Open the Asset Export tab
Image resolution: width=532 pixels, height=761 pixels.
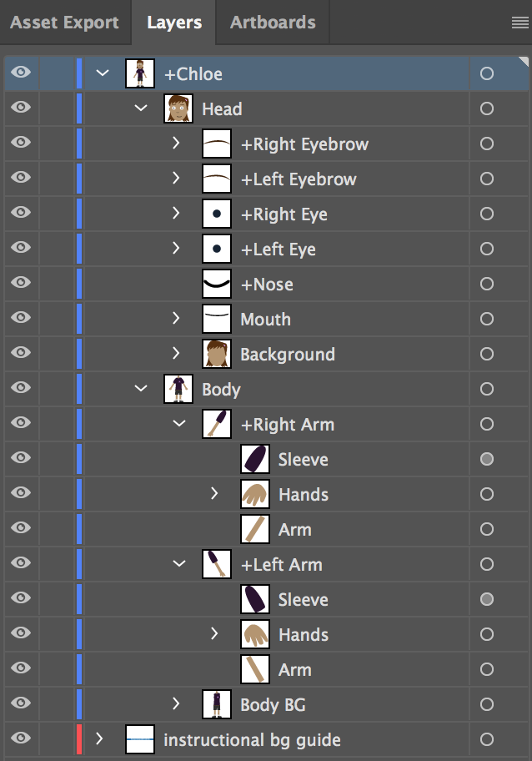(65, 23)
